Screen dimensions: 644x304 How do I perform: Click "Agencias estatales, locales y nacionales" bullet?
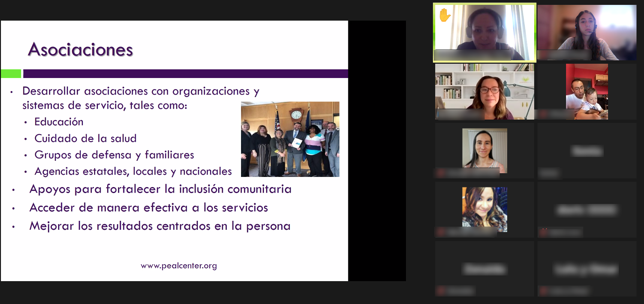pos(133,171)
